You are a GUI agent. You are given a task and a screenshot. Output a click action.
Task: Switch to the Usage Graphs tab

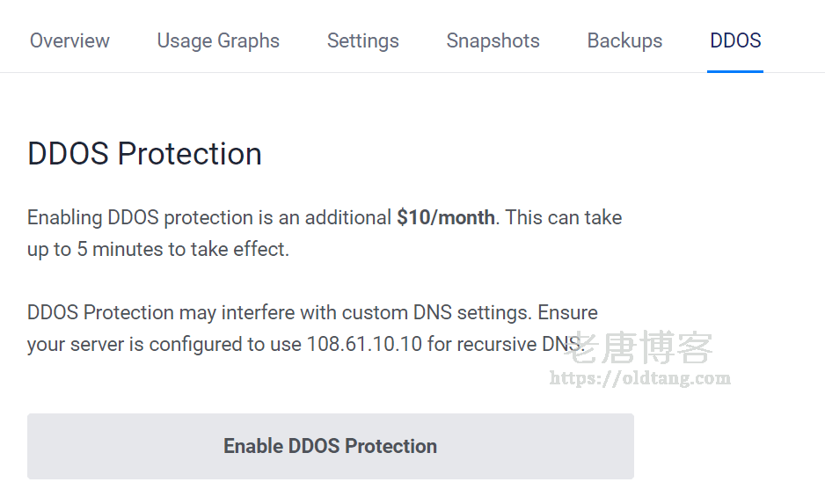218,41
